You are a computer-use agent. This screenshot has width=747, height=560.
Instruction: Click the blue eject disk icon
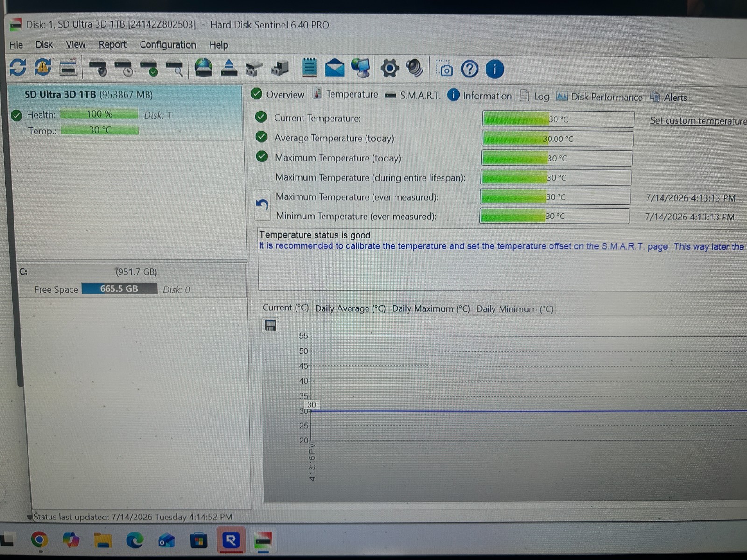pyautogui.click(x=229, y=68)
